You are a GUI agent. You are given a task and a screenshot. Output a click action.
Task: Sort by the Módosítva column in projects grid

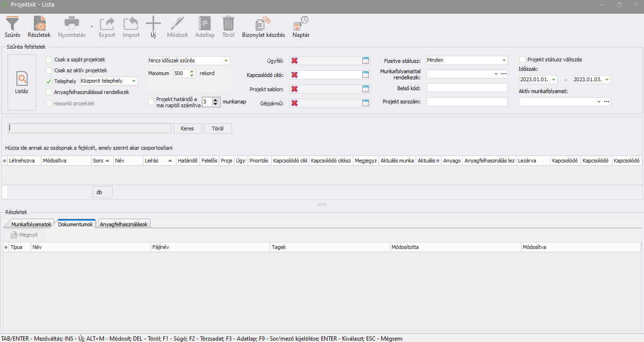point(66,161)
